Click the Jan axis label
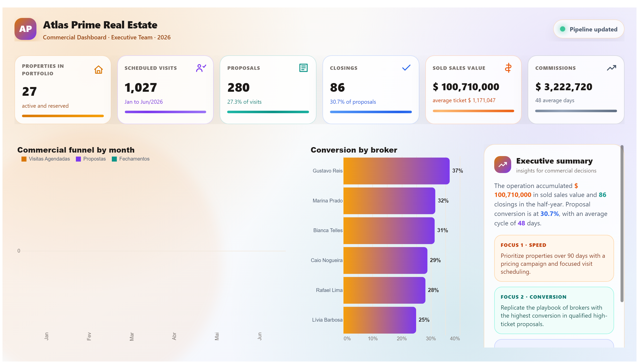Image resolution: width=639 pixels, height=364 pixels. pyautogui.click(x=46, y=337)
